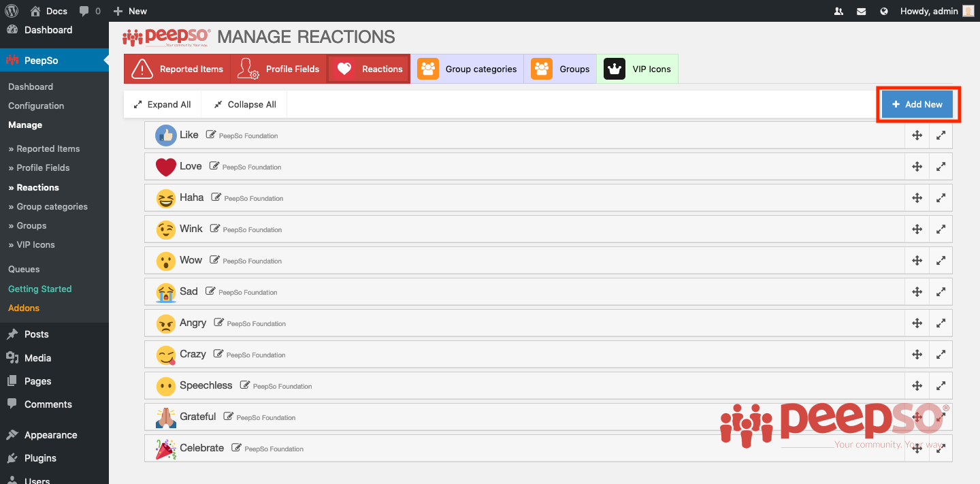Click the edit pencil icon beside Speechless
980x484 pixels.
coord(245,385)
